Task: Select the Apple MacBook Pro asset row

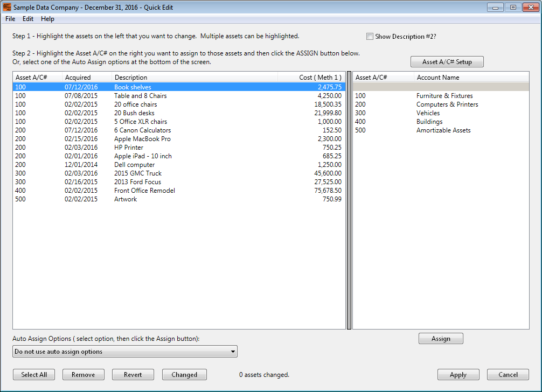Action: click(179, 139)
